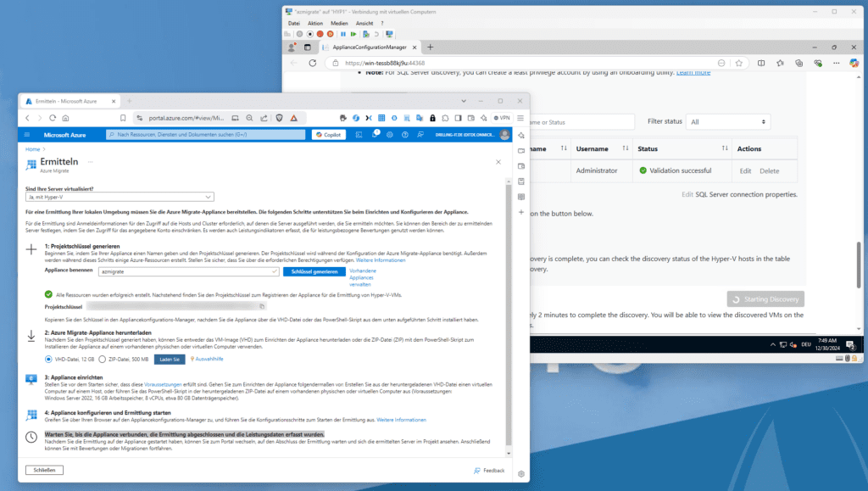Screen dimensions: 868x491
Task: Select the Ermitteln - Microsoft Azure tab
Action: coord(70,101)
